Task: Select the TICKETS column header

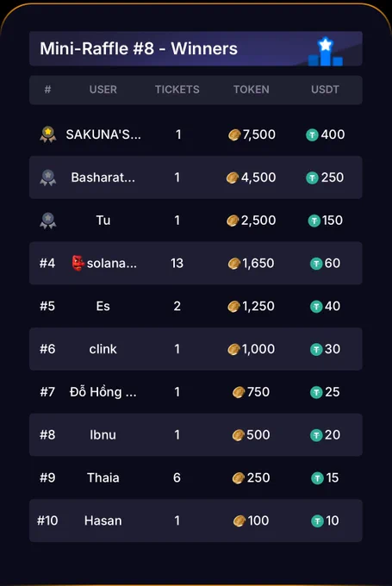Action: click(x=177, y=90)
